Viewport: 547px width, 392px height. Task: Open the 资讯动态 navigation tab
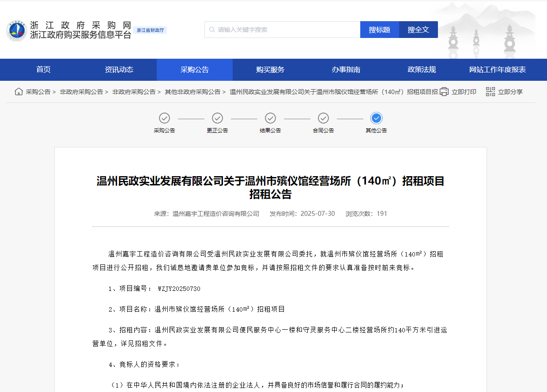[x=119, y=70]
